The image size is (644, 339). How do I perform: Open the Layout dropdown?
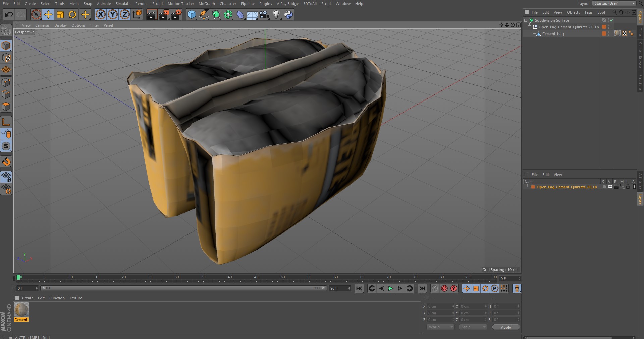tap(614, 3)
